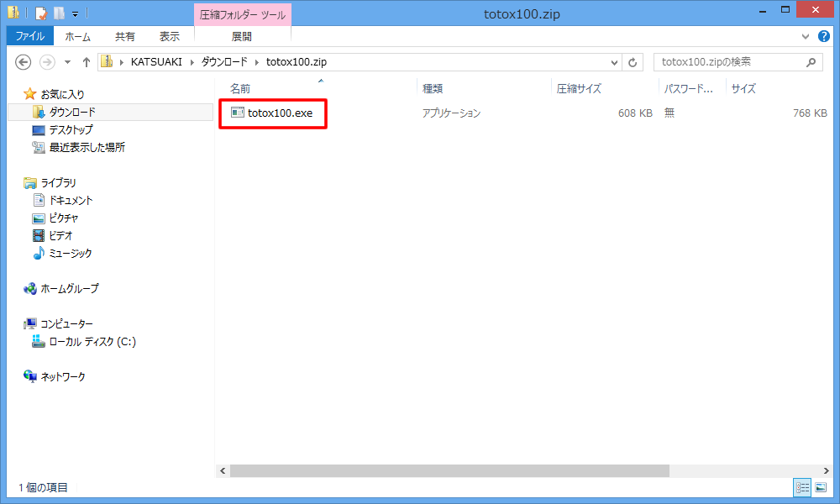This screenshot has width=840, height=504.
Task: Select the 圧縮フォルダー ツール contextual tab
Action: [x=242, y=14]
